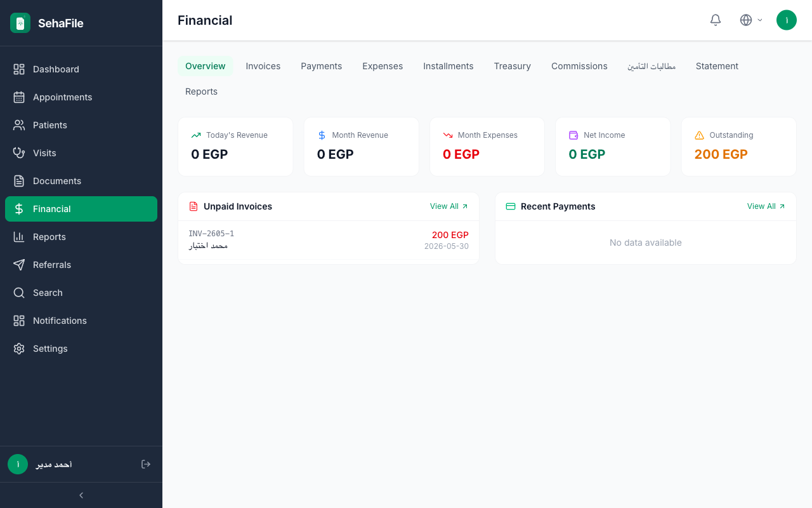Open the Referrals sidebar label
This screenshot has width=812, height=508.
tap(52, 265)
